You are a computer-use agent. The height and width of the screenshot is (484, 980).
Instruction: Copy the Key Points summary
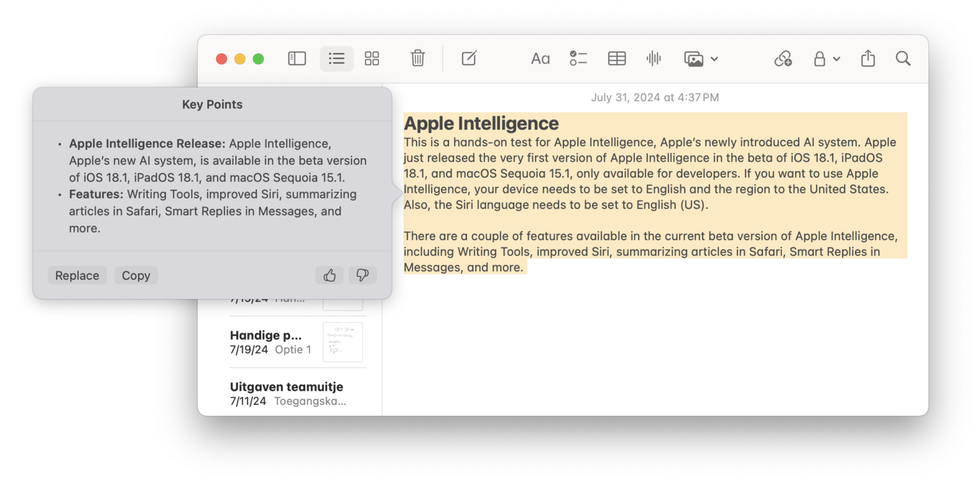click(136, 275)
